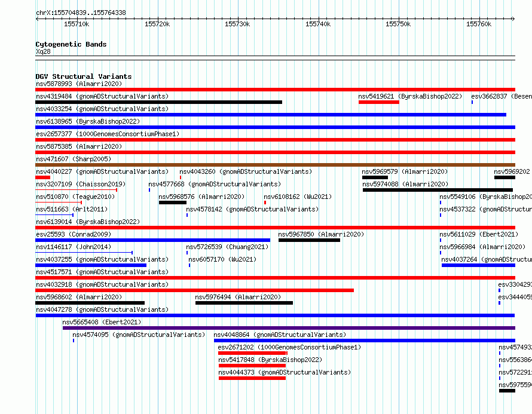Viewport: 532px width, 414px height.
Task: Select the red nsv5878993 variant bar
Action: [x=275, y=90]
